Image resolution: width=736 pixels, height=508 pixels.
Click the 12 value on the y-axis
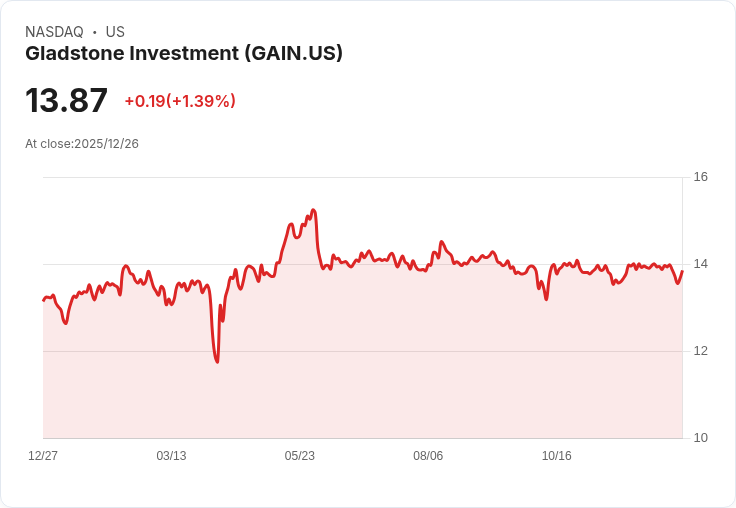click(x=700, y=351)
